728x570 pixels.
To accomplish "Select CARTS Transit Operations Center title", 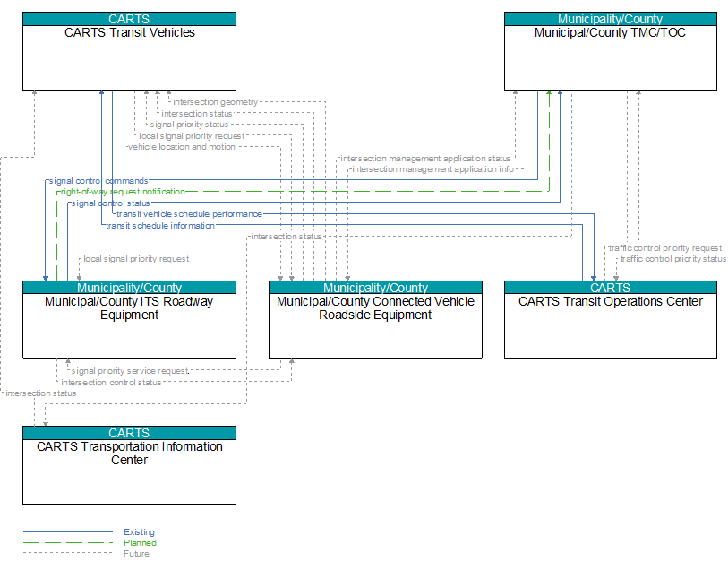I will point(611,301).
